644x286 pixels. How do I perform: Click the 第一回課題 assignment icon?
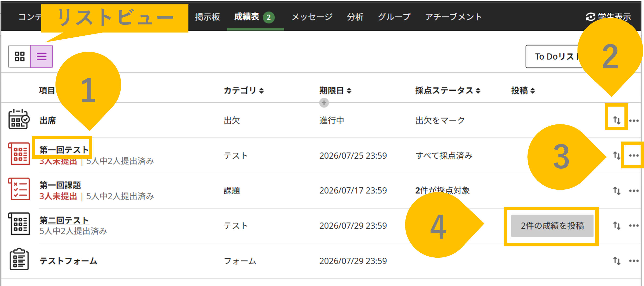pos(19,189)
